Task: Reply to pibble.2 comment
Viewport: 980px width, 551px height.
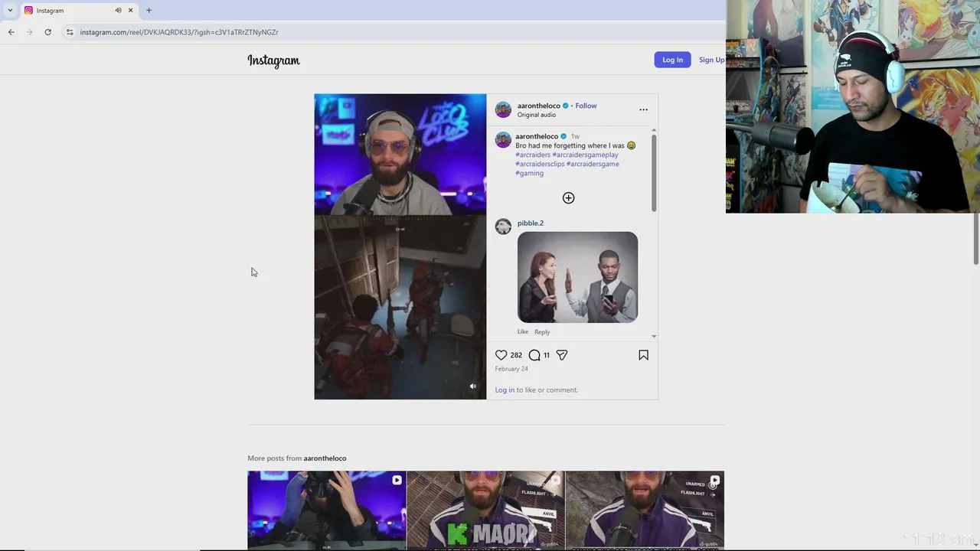Action: point(542,331)
